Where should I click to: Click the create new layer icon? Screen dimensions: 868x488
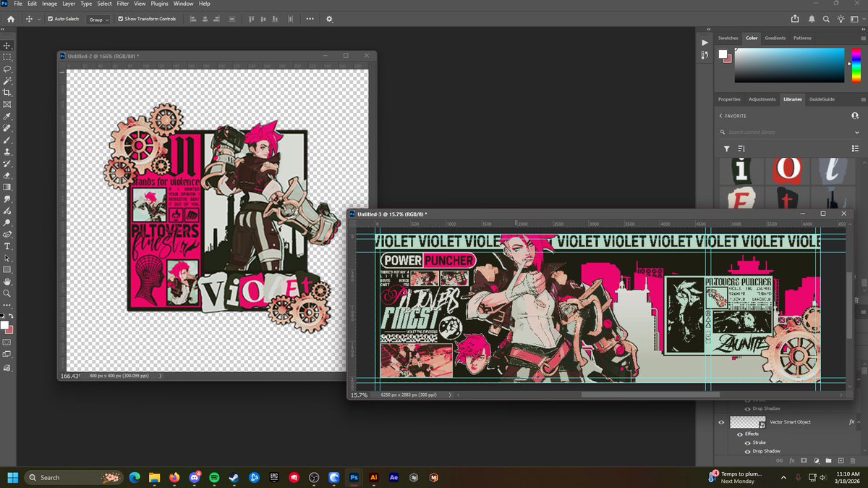tap(841, 460)
